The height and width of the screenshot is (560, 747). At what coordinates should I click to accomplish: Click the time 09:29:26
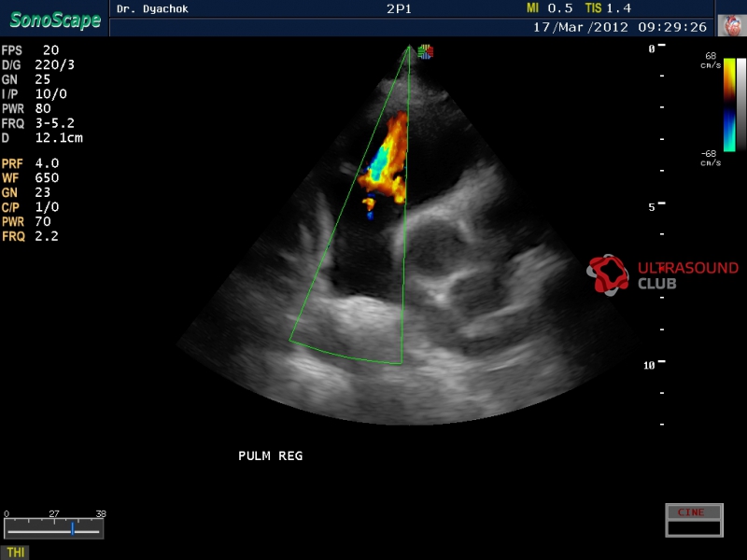tap(672, 27)
